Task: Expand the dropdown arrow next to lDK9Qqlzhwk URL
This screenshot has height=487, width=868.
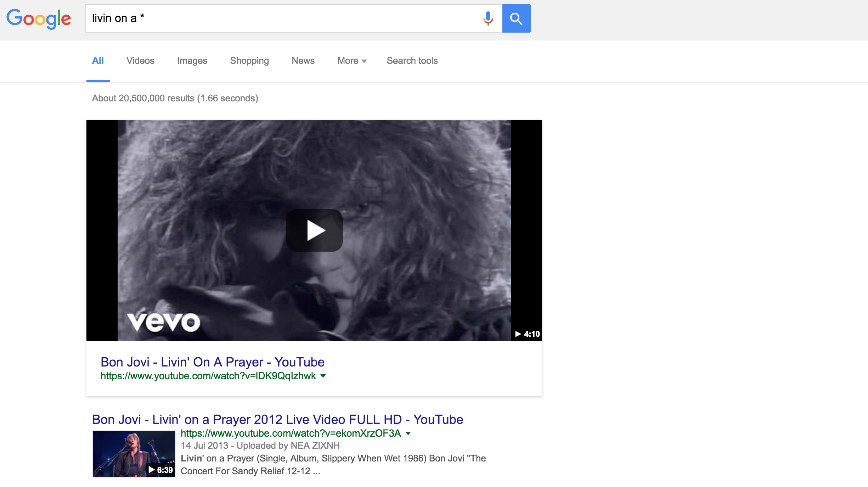Action: point(323,376)
